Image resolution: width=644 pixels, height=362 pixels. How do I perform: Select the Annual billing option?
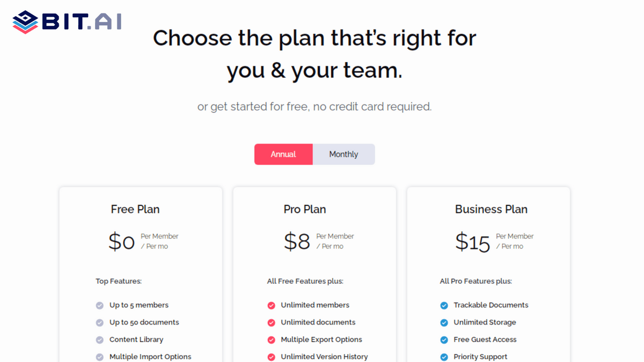point(283,154)
